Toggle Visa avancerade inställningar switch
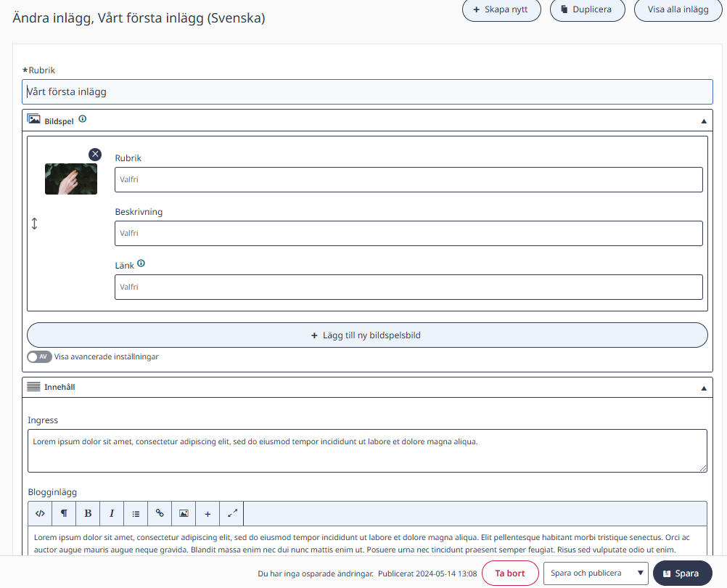This screenshot has height=588, width=727. click(x=39, y=356)
